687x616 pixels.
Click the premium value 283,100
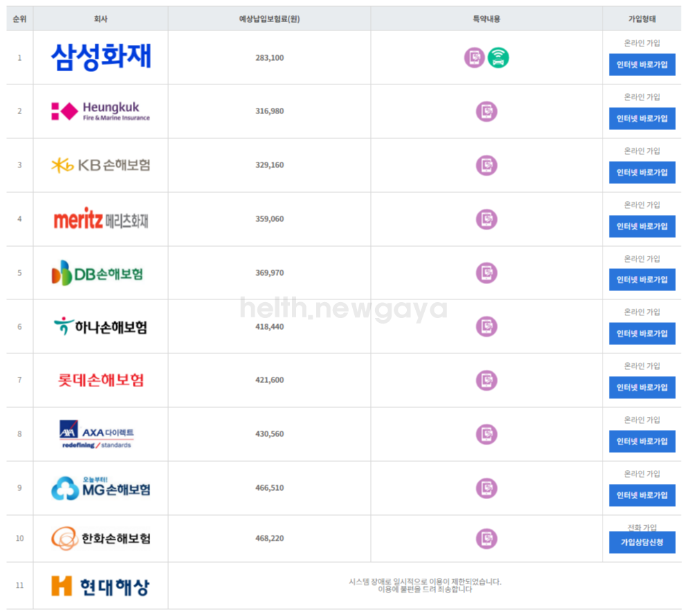pos(269,58)
